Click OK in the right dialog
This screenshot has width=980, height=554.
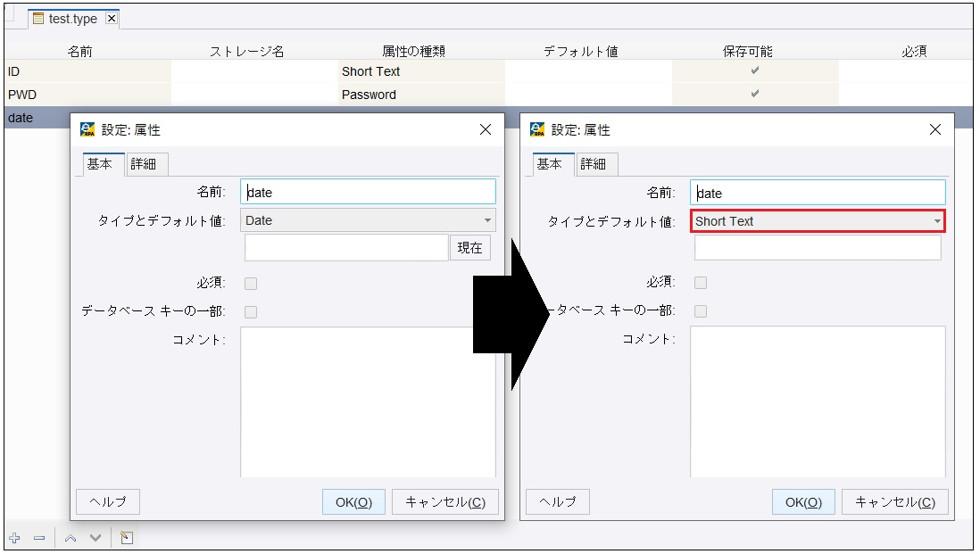pos(802,501)
